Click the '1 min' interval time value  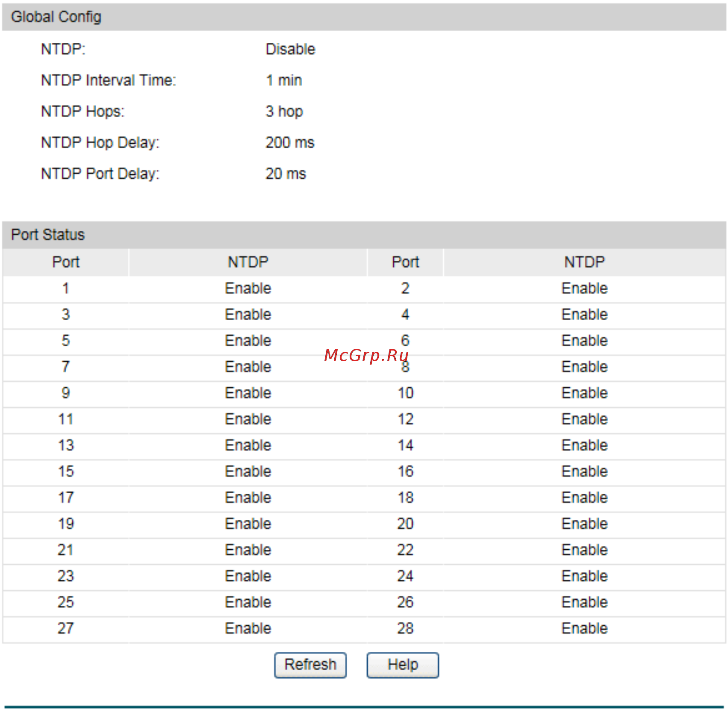click(x=284, y=80)
